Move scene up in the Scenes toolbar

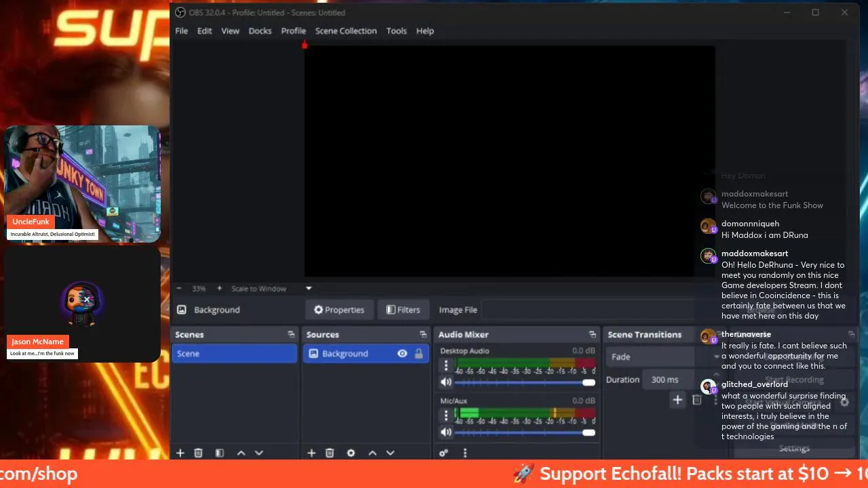241,453
